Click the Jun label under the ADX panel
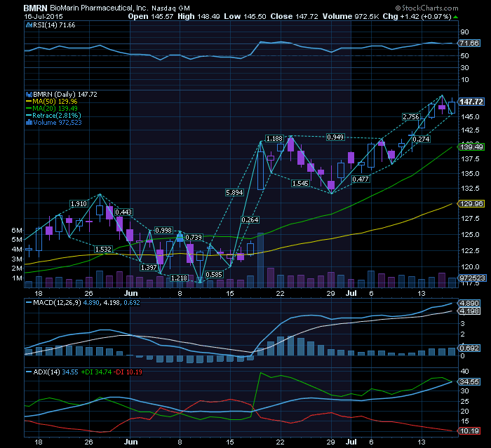 (131, 442)
